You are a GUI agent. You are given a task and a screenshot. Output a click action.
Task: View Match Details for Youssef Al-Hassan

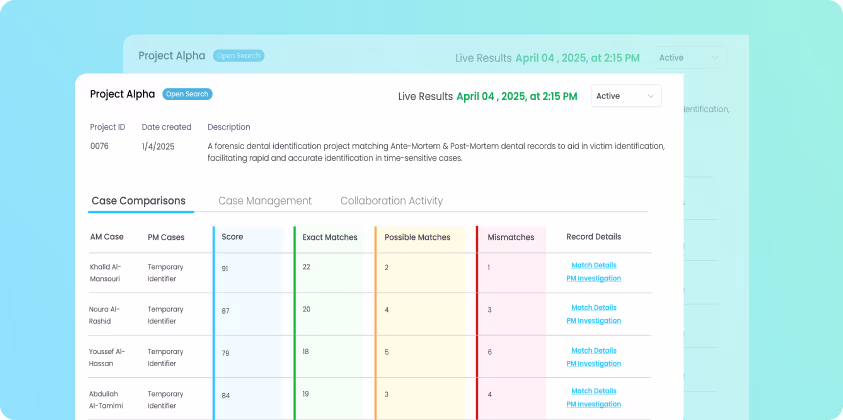(x=594, y=350)
